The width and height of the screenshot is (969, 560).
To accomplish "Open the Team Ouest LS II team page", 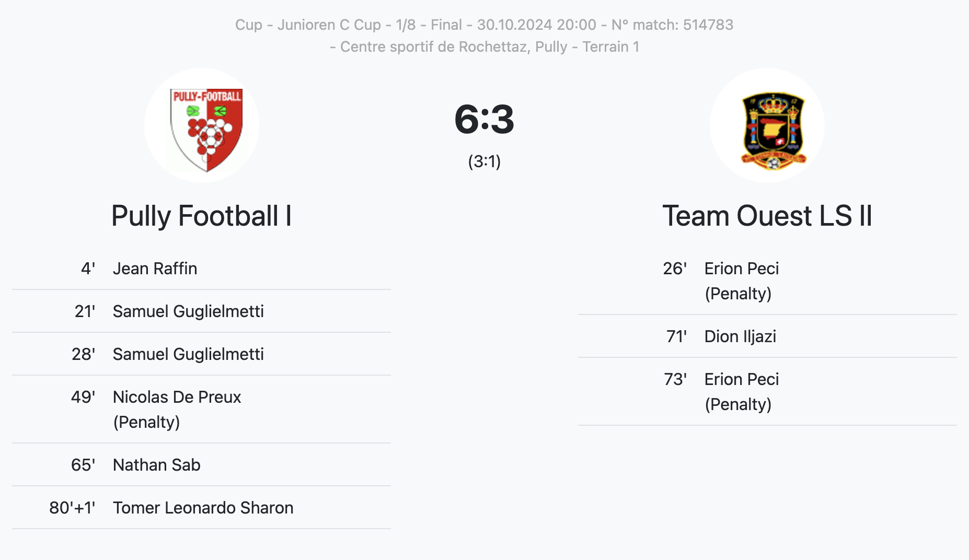I will click(767, 216).
